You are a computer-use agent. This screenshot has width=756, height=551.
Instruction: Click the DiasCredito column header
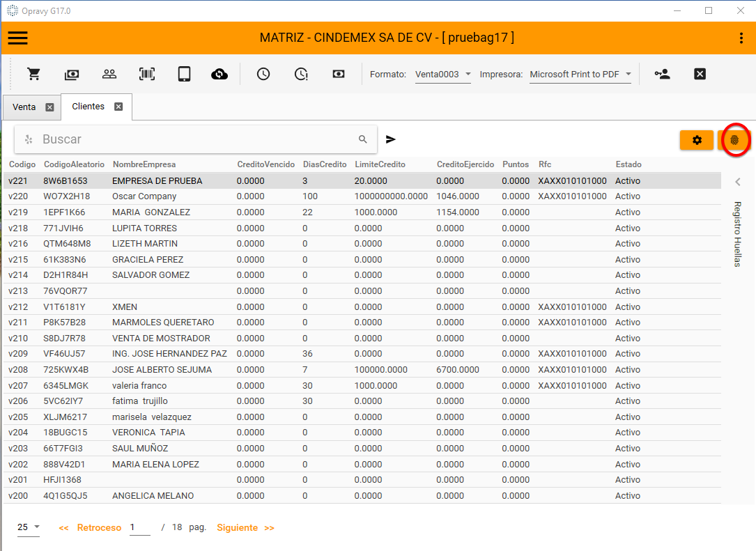coord(325,164)
